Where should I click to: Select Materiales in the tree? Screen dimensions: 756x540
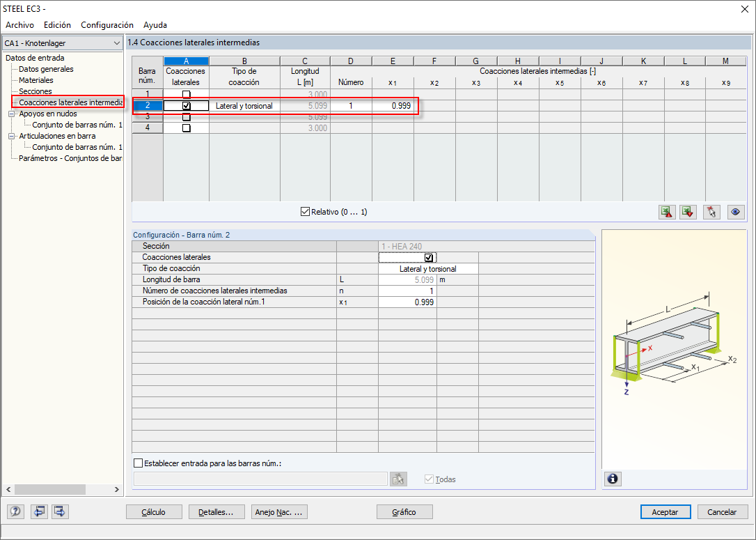tap(36, 80)
